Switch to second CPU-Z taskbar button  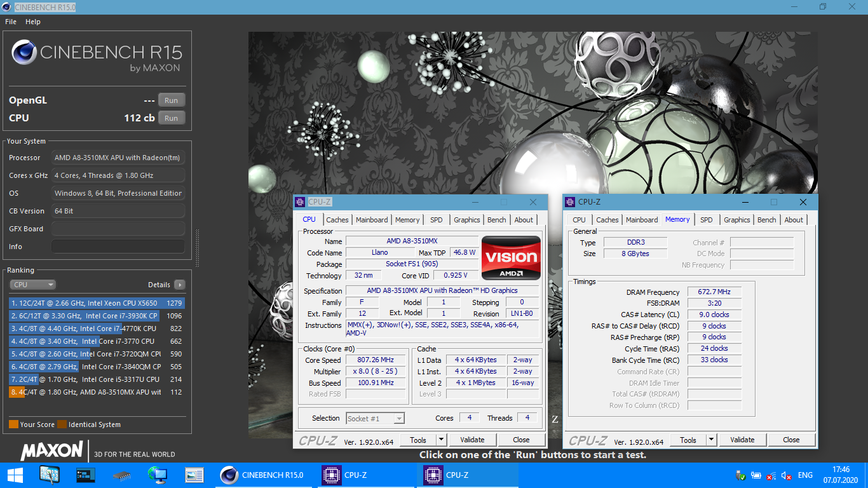coord(468,475)
